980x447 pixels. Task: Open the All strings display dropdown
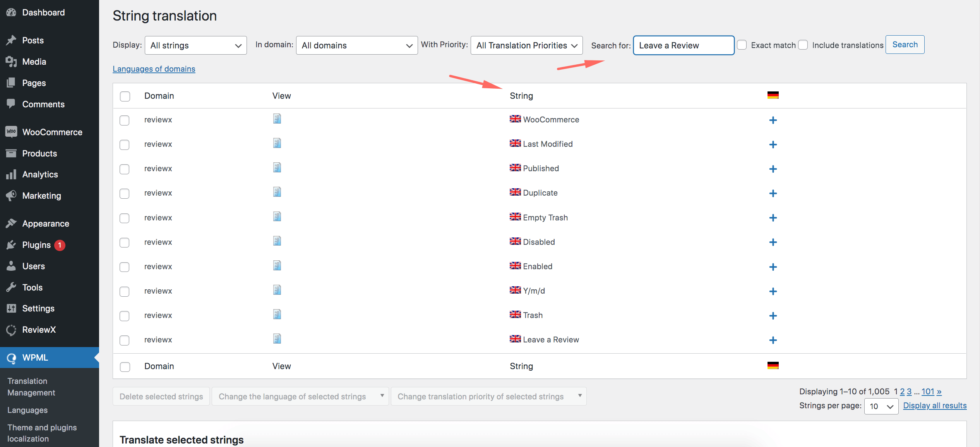coord(195,45)
